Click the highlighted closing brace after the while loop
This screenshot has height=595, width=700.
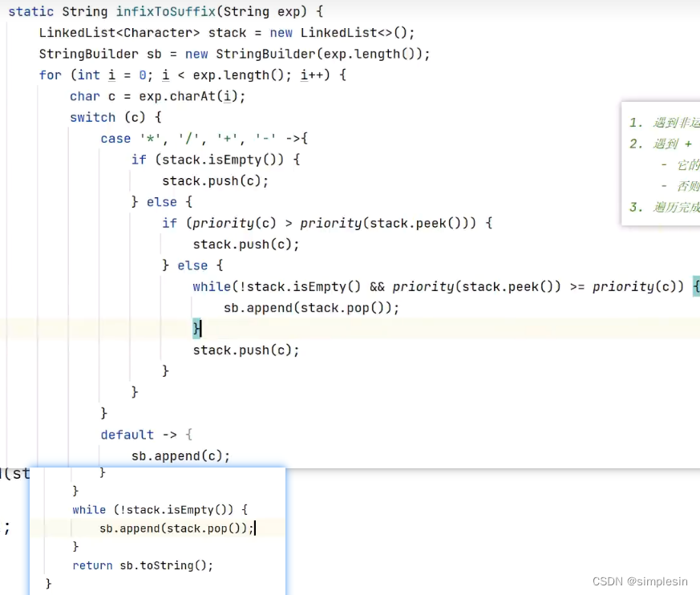click(196, 328)
